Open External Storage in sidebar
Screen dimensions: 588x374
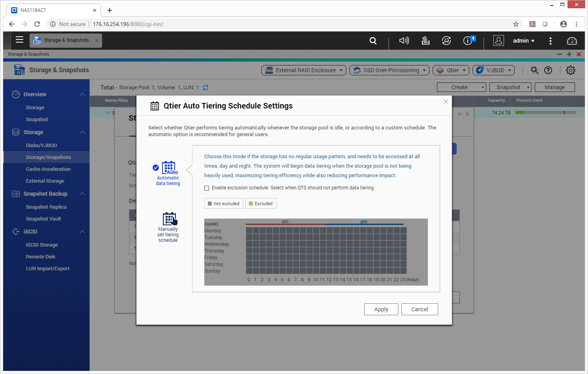click(x=45, y=181)
